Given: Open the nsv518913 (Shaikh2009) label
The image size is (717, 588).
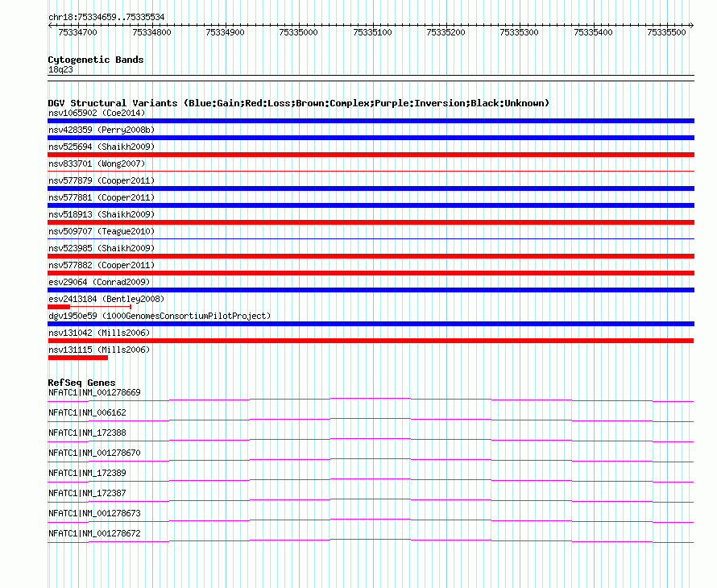Looking at the screenshot, I should pos(102,214).
